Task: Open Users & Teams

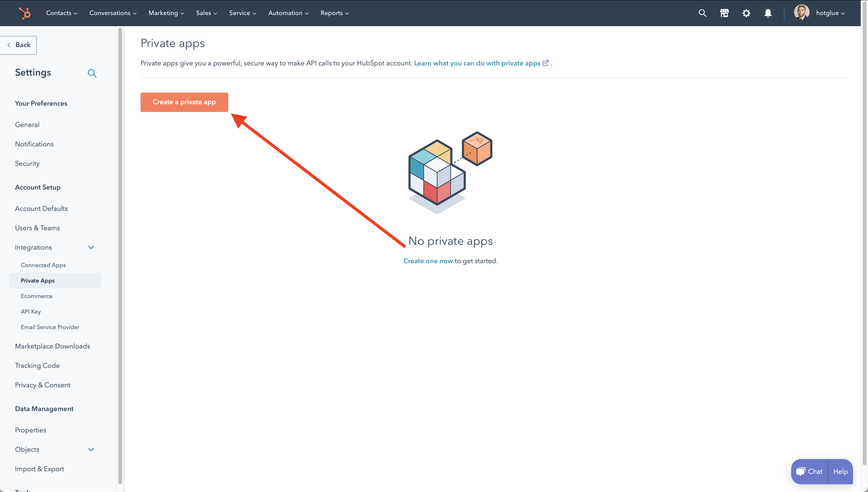Action: [x=38, y=228]
